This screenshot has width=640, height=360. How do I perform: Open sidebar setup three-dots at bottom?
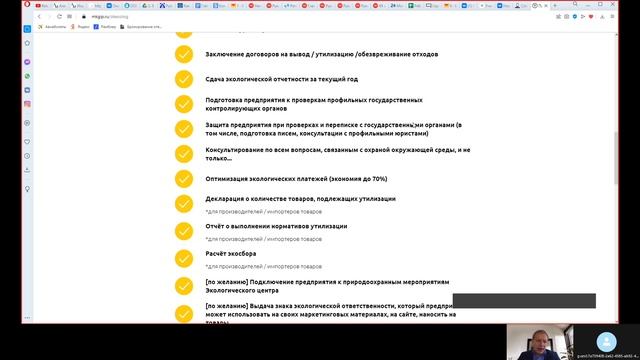tap(27, 318)
